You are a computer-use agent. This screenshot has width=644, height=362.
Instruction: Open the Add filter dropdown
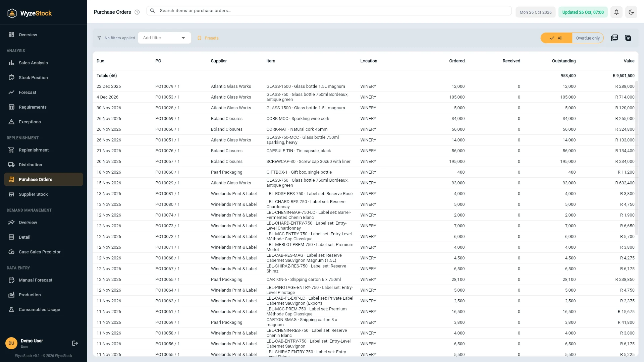point(164,38)
